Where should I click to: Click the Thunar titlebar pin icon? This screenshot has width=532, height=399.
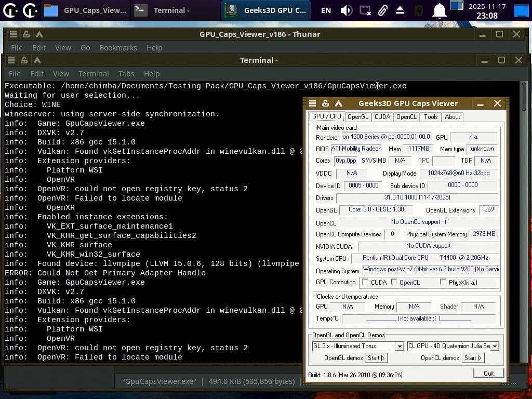coord(26,34)
